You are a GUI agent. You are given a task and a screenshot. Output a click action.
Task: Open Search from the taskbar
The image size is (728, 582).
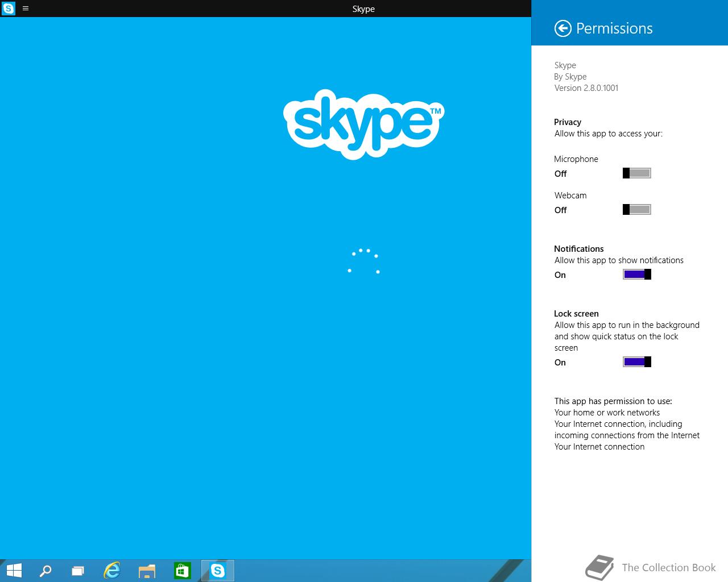point(45,570)
